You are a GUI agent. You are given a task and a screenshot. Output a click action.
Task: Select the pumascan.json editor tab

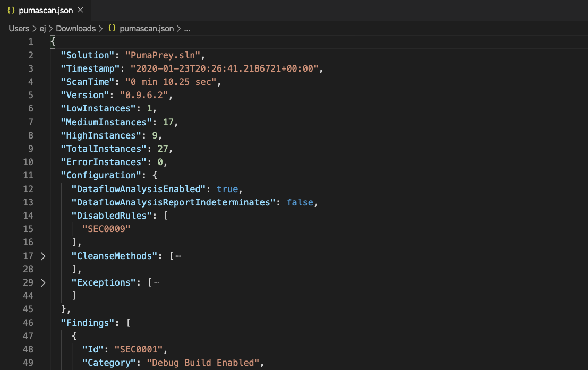pyautogui.click(x=45, y=9)
